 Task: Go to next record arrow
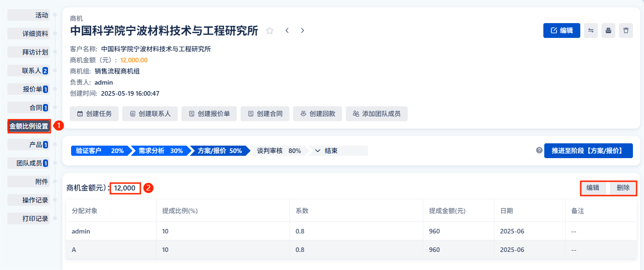click(302, 31)
